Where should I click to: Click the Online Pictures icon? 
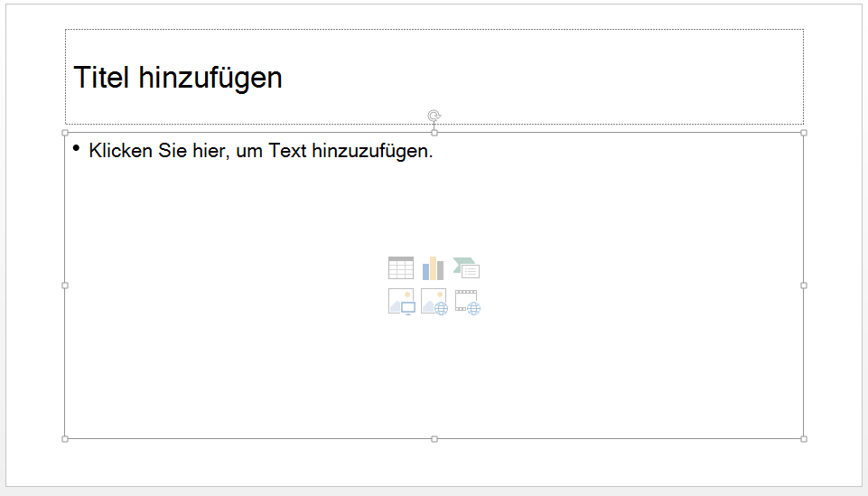pyautogui.click(x=434, y=302)
